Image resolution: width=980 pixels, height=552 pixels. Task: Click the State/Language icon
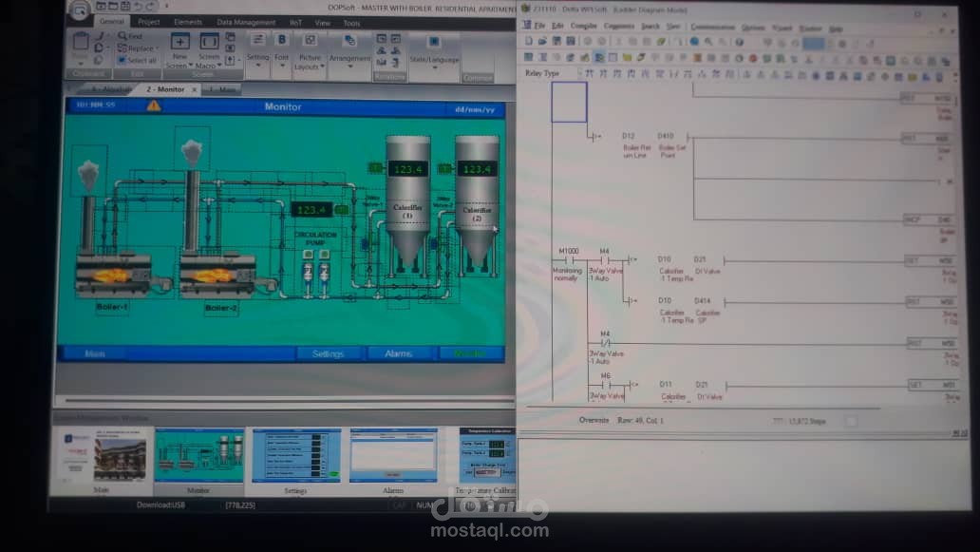pos(434,41)
